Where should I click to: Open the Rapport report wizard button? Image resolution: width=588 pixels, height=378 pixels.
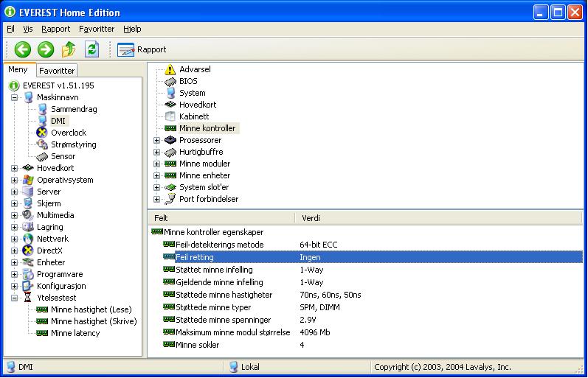(142, 49)
